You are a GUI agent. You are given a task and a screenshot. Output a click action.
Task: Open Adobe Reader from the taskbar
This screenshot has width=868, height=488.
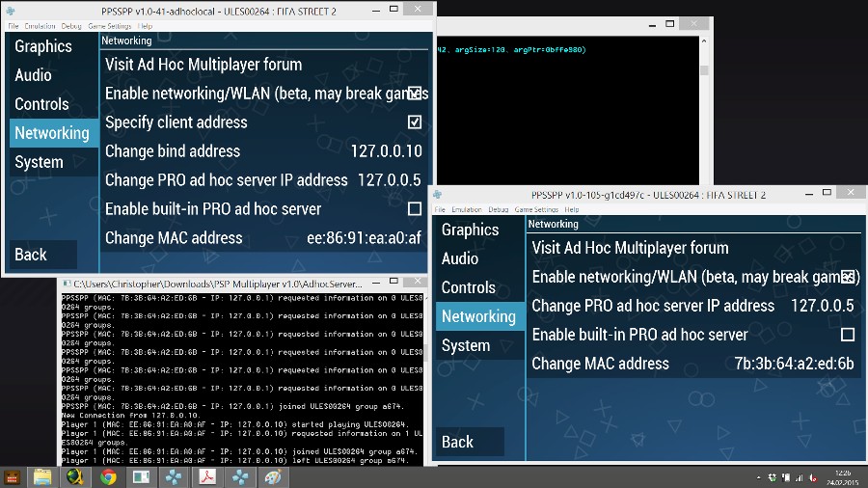click(x=206, y=477)
